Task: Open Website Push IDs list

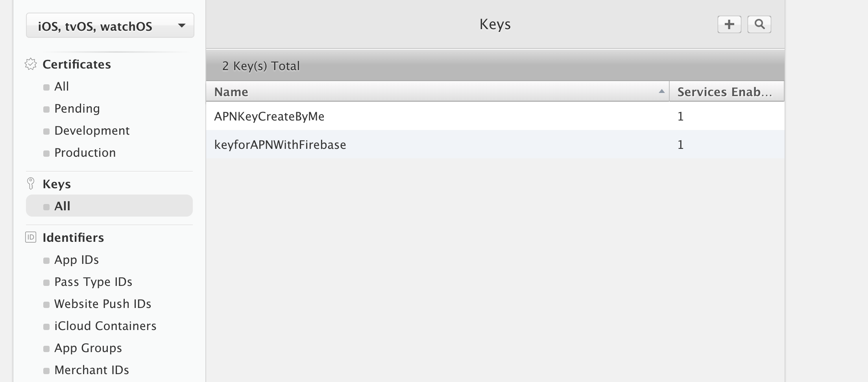Action: coord(103,304)
